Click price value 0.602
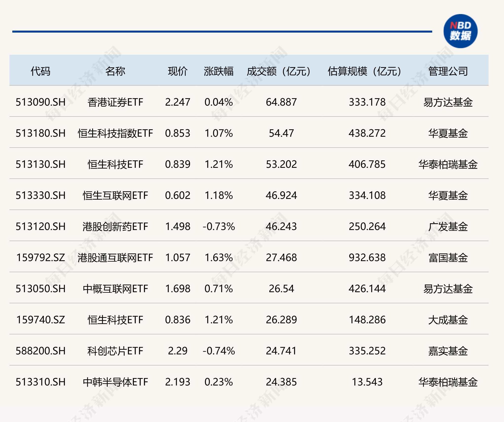 point(178,195)
